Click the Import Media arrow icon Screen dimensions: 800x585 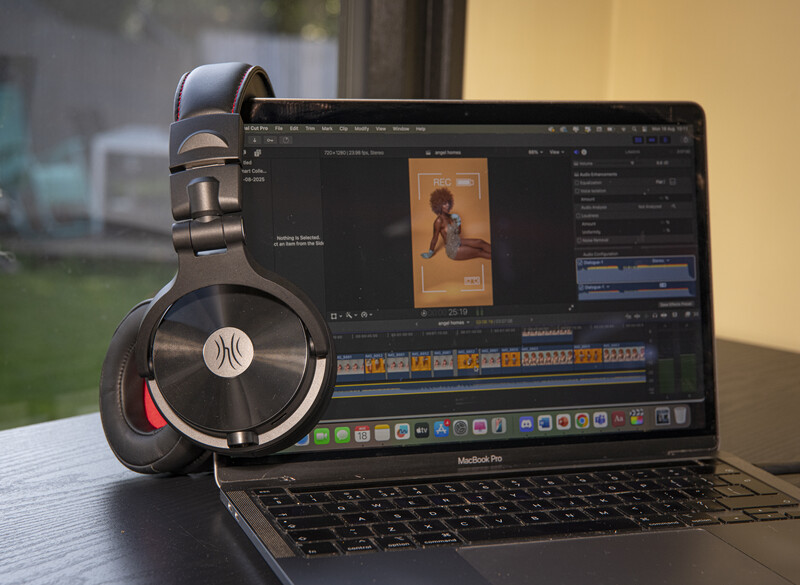(x=255, y=140)
